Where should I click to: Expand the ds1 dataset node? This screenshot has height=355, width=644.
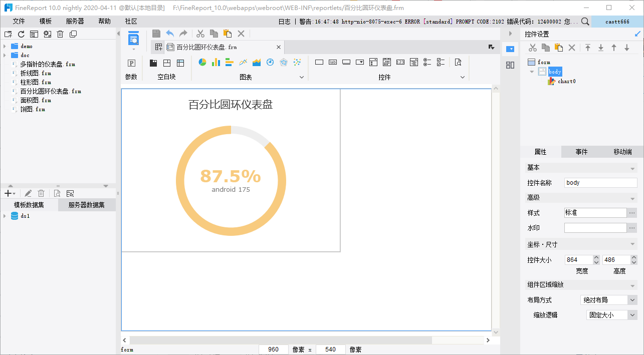click(x=5, y=216)
